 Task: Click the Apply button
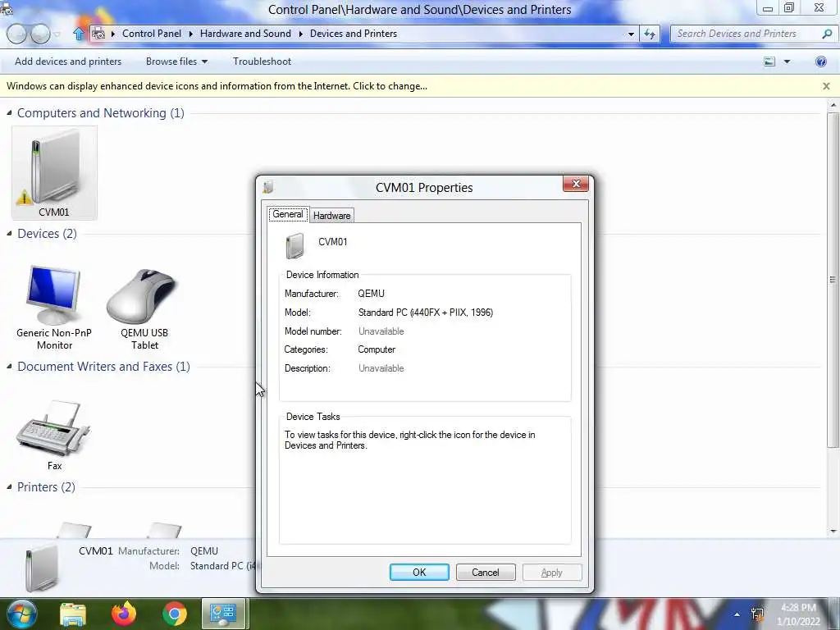552,572
